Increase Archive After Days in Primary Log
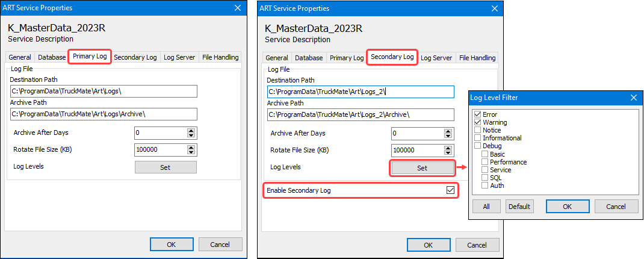This screenshot has width=644, height=259. pyautogui.click(x=192, y=130)
